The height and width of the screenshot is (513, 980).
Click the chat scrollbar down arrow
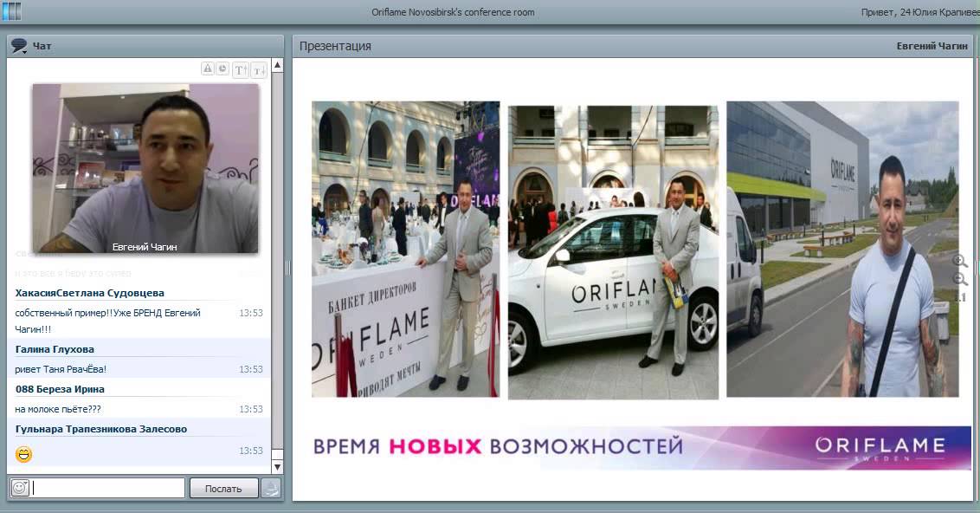[278, 467]
